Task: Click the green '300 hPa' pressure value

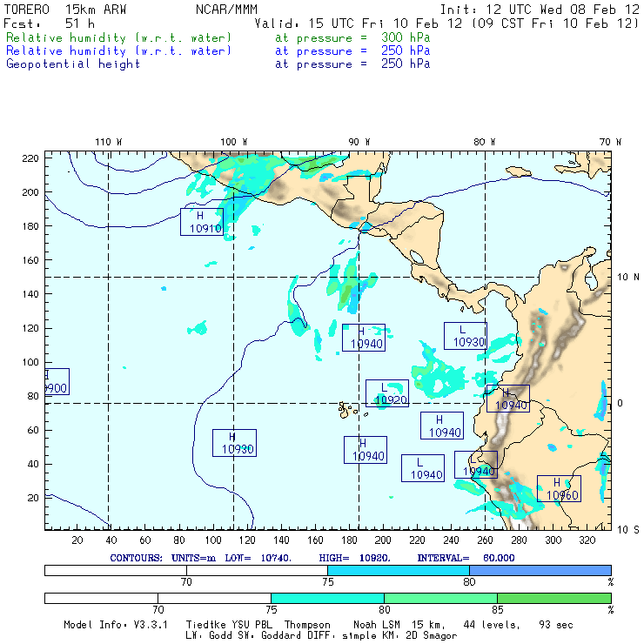Action: (x=406, y=37)
